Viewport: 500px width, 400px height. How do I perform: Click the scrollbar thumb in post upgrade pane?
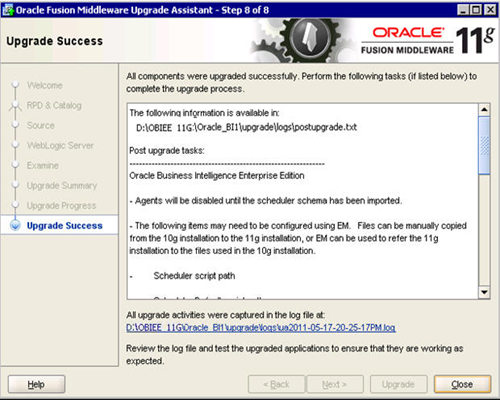point(484,145)
